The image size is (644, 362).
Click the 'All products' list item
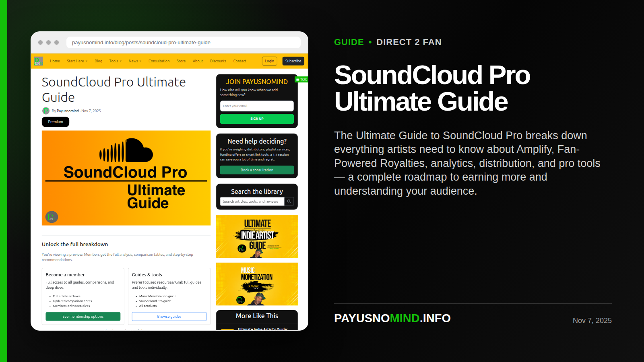pyautogui.click(x=148, y=306)
